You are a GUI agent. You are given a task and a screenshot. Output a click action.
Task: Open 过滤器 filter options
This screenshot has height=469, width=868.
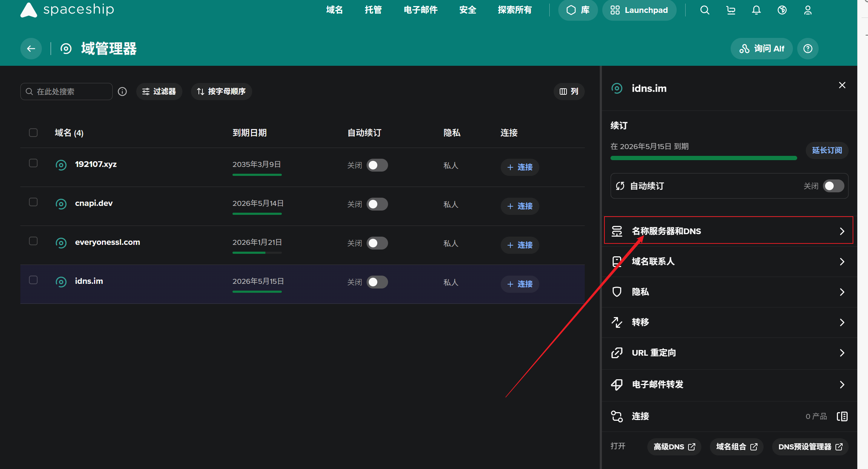tap(159, 92)
